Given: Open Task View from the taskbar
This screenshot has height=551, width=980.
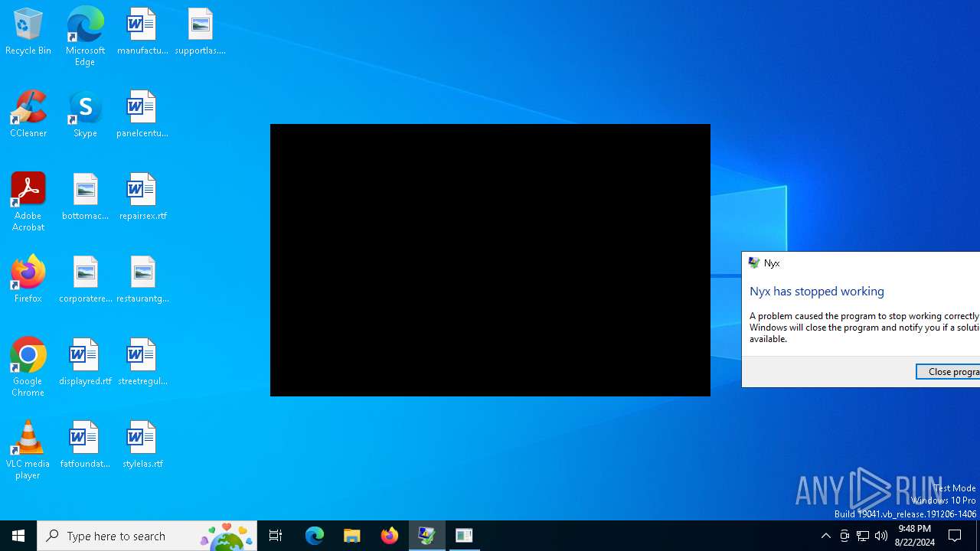Looking at the screenshot, I should (x=276, y=536).
